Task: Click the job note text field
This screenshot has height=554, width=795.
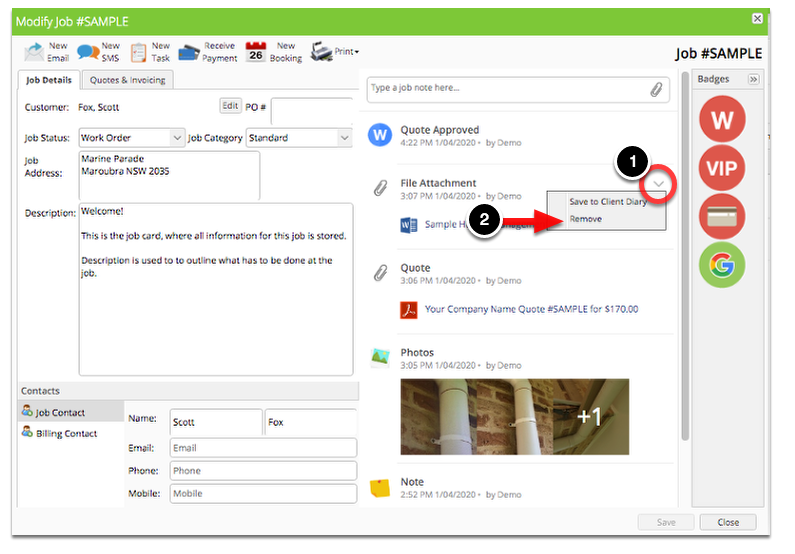Action: coord(518,90)
